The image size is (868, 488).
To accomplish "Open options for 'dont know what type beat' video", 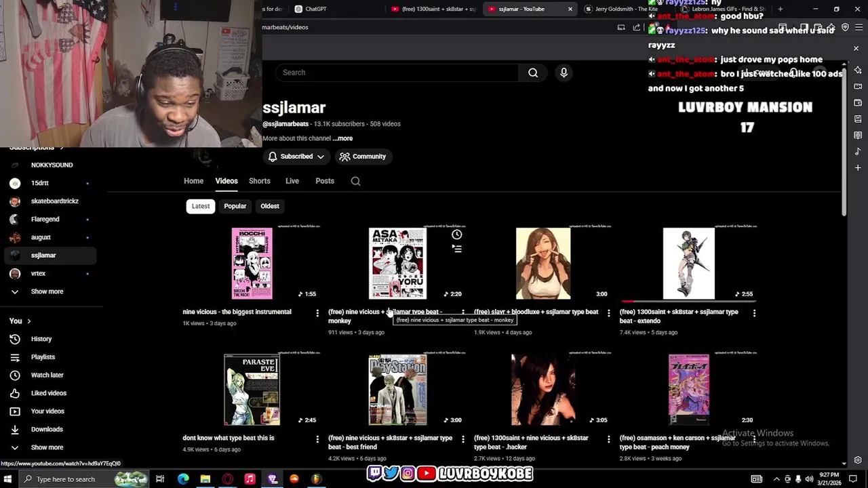I will coord(317,439).
